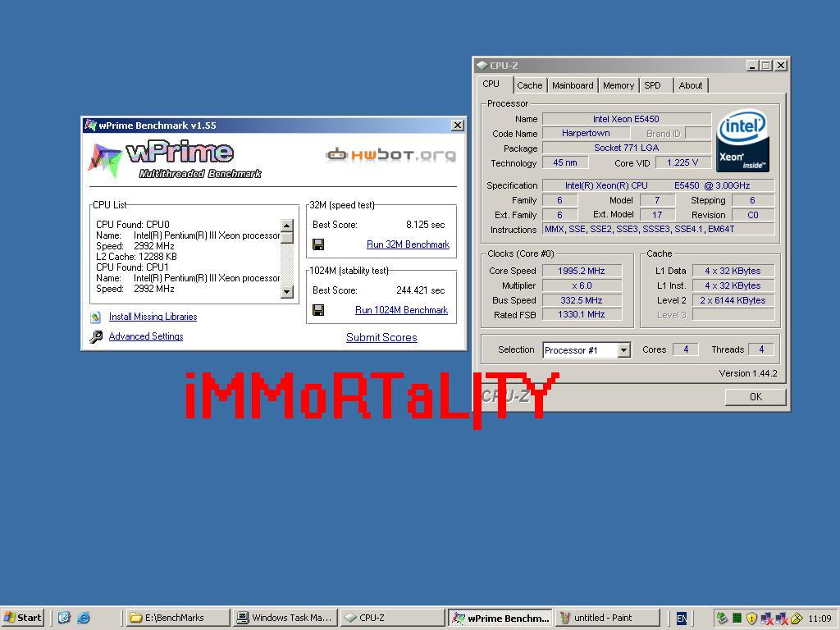The image size is (840, 630).
Task: Open the Advanced Settings link
Action: click(146, 336)
